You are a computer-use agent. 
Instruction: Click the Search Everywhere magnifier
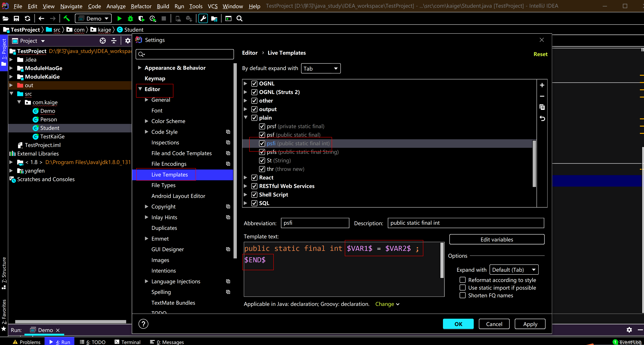tap(240, 18)
